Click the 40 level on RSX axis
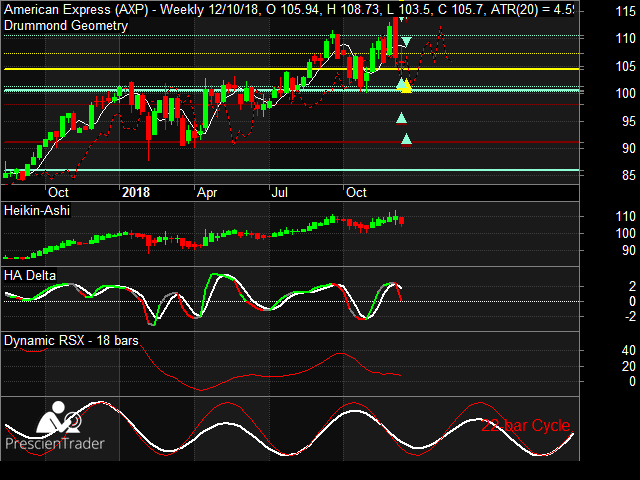This screenshot has width=640, height=480. (629, 350)
